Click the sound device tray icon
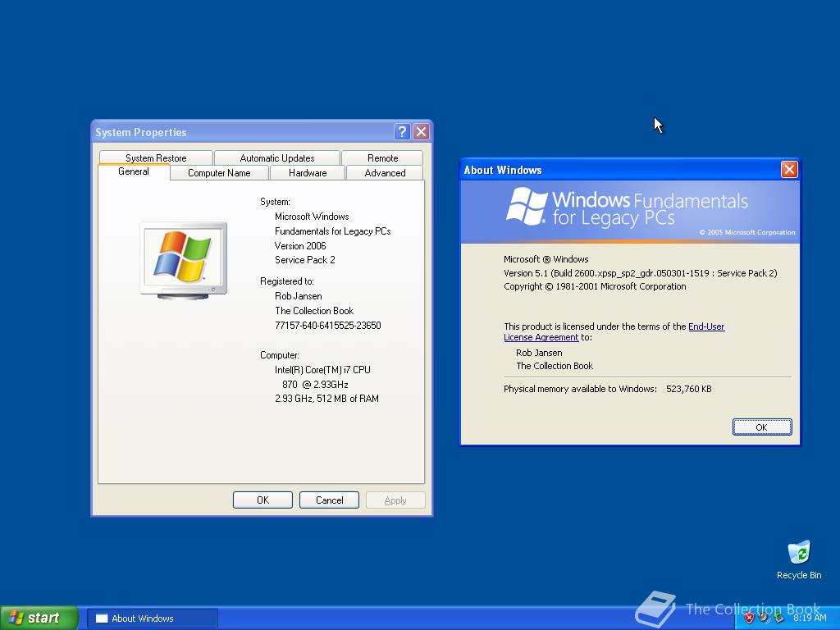Screen dimensions: 840x630 click(764, 618)
